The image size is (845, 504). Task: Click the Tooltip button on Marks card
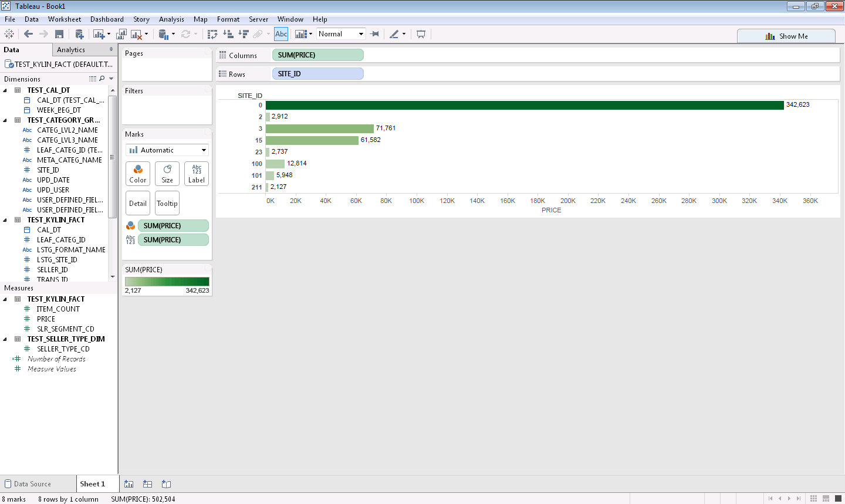click(x=167, y=204)
